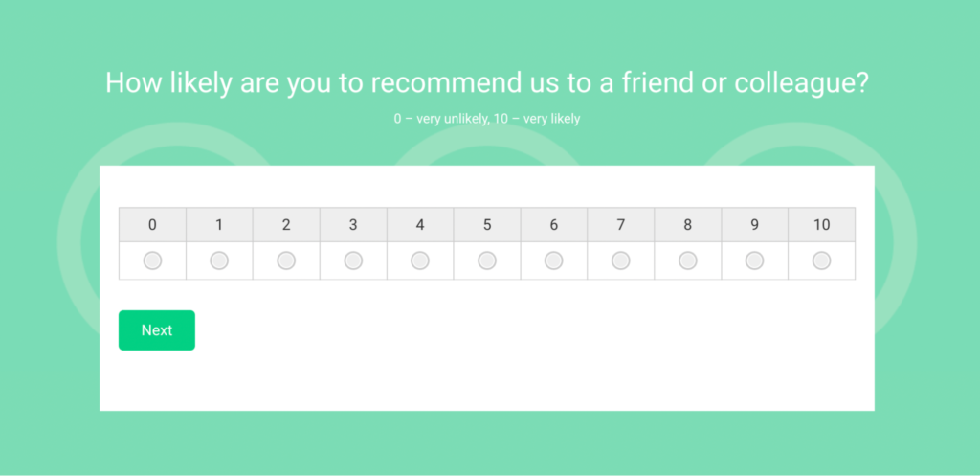The height and width of the screenshot is (476, 980).
Task: Choose the radio button for score 5
Action: [487, 261]
